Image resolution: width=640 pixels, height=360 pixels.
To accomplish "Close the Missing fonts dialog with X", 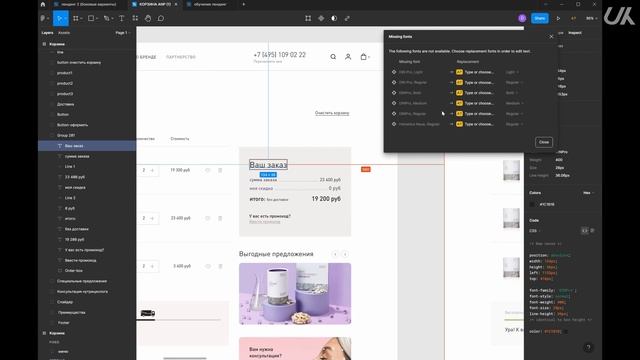I will tap(551, 37).
